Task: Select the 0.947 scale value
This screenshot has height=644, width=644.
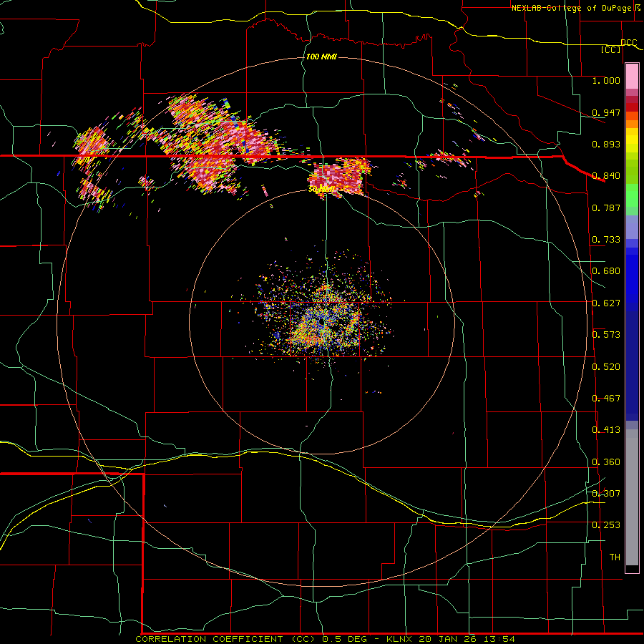Action: point(606,112)
